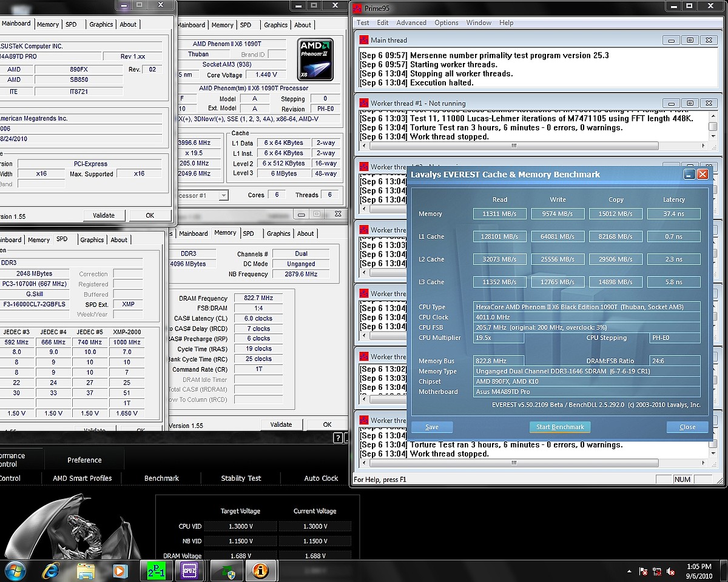Screen dimensions: 728x582
Task: Click the "Execution halted." log line in Main thread
Action: 416,82
